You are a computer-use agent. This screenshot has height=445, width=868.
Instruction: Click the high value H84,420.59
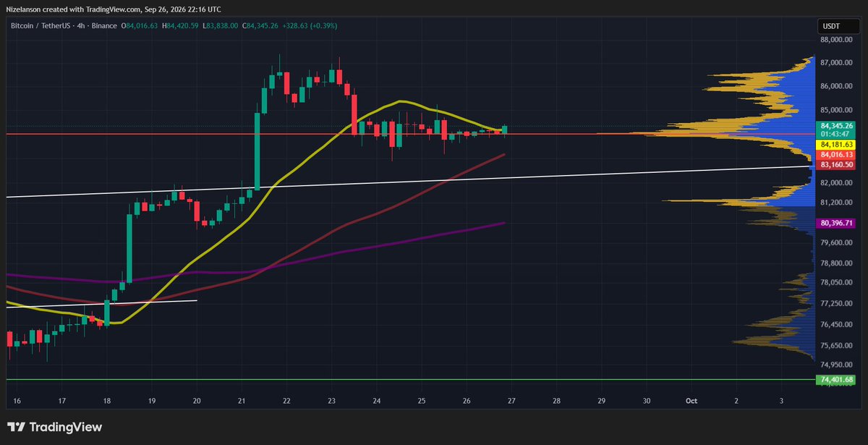click(180, 26)
